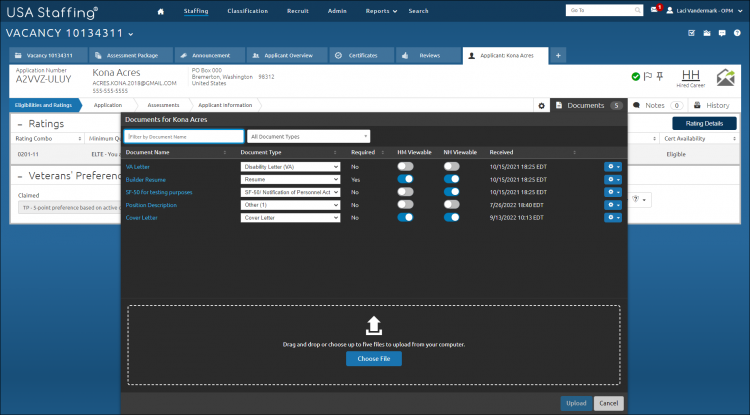Toggle NH Viewable for SF-50 document
Image resolution: width=750 pixels, height=415 pixels.
[451, 192]
